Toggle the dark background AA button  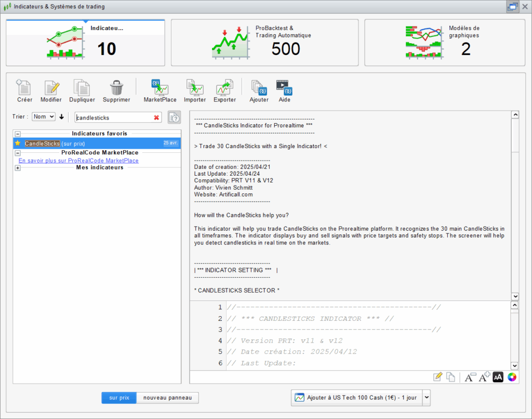pos(498,377)
